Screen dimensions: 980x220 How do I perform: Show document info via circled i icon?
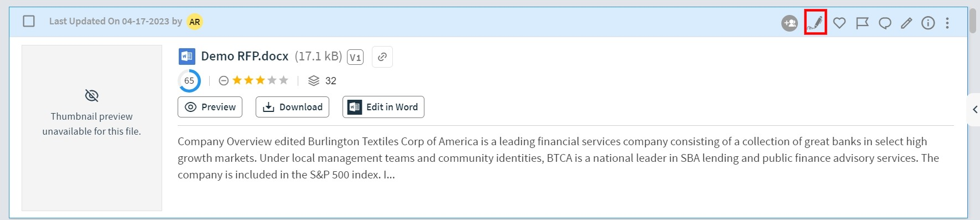[928, 23]
